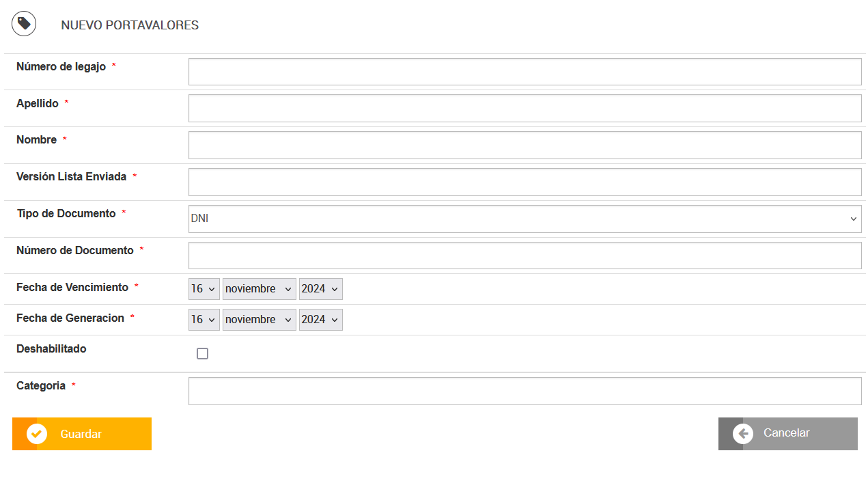Focus the Versión Lista Enviada field
This screenshot has width=868, height=481.
point(524,182)
